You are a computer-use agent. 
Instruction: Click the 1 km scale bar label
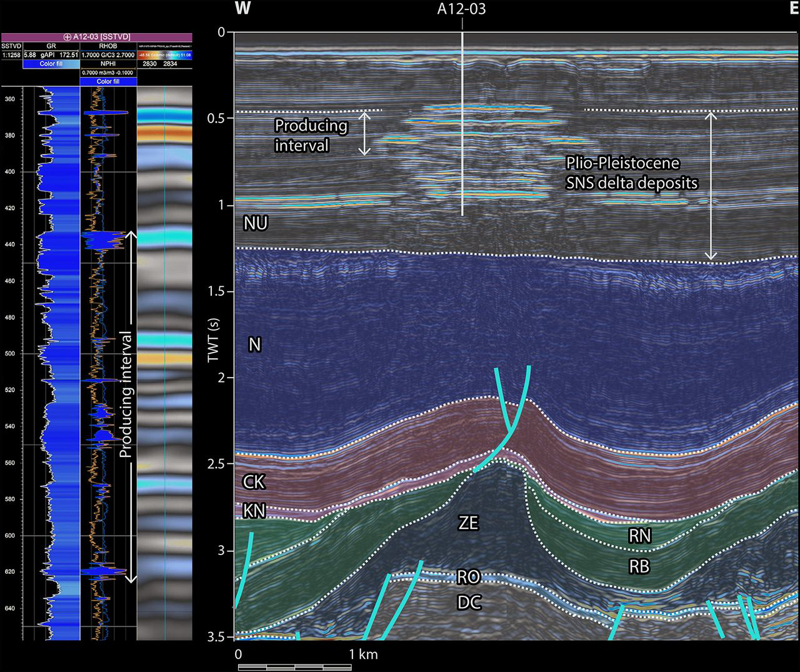coord(363,654)
